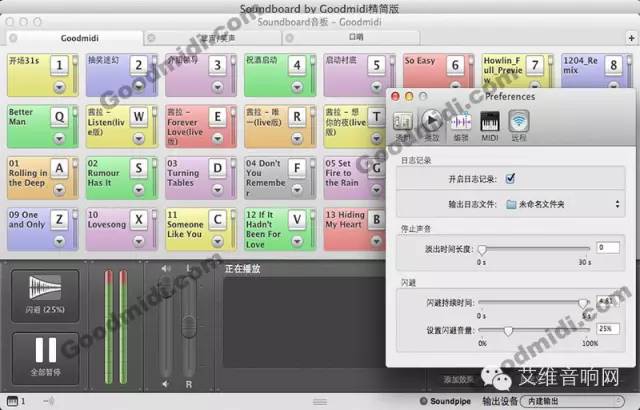Image resolution: width=640 pixels, height=410 pixels.
Task: Close the Goodmidi tab
Action: click(x=13, y=38)
